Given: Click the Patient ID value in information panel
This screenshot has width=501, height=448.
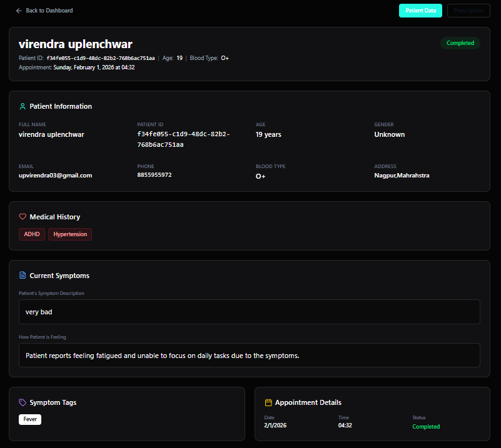Looking at the screenshot, I should (x=183, y=139).
